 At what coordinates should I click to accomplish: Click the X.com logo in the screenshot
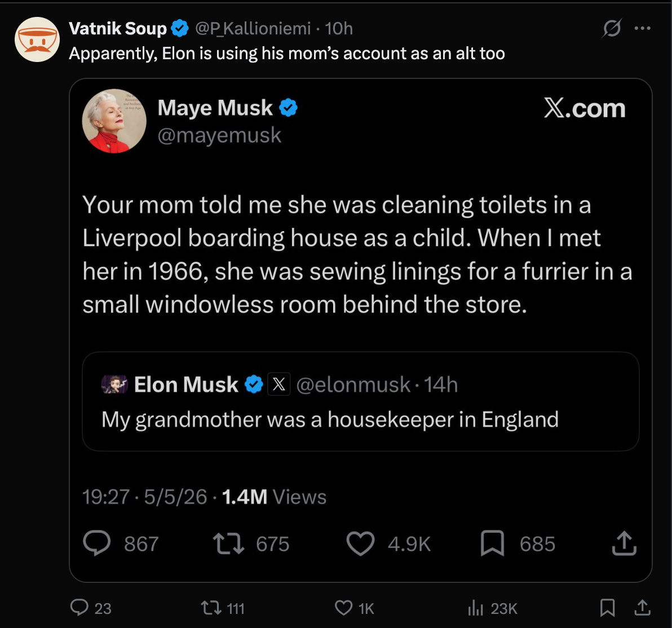tap(585, 108)
